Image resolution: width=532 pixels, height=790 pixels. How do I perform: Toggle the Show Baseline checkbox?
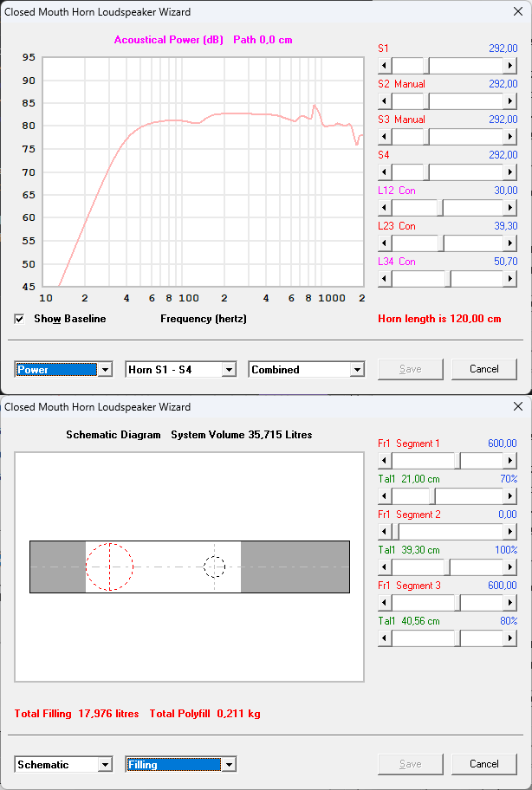click(19, 319)
